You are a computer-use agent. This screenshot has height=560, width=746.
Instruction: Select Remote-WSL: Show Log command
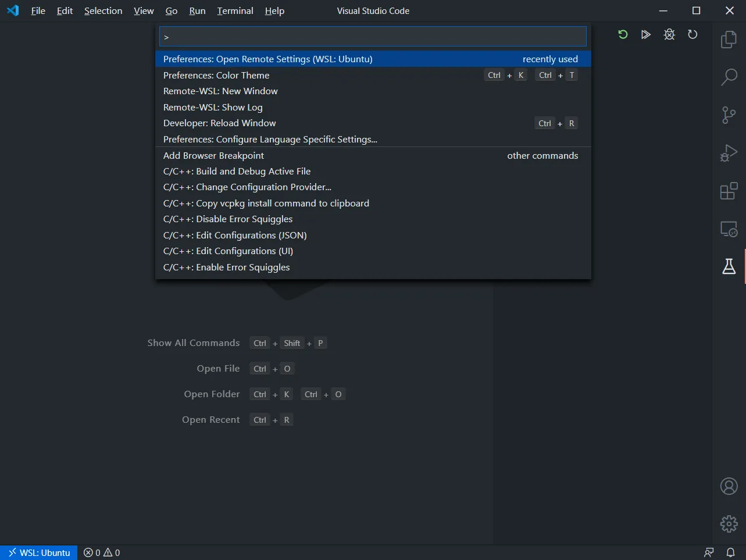[x=373, y=107]
